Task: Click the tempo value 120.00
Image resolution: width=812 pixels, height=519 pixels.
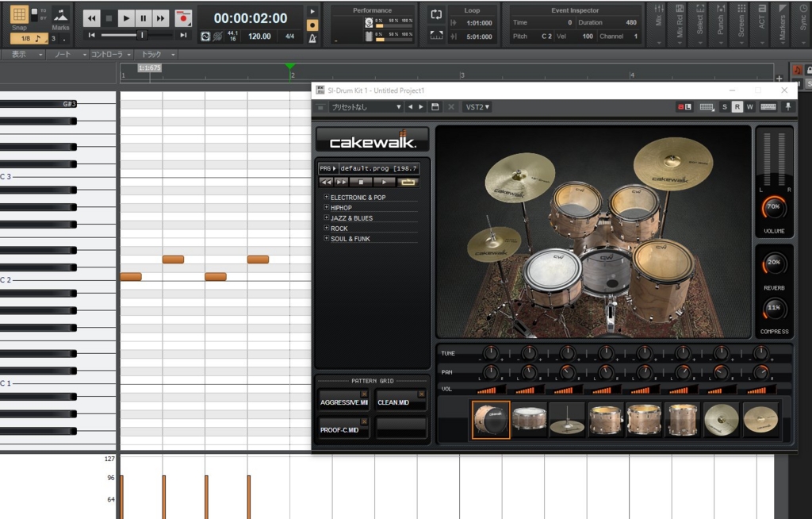Action: click(x=259, y=37)
